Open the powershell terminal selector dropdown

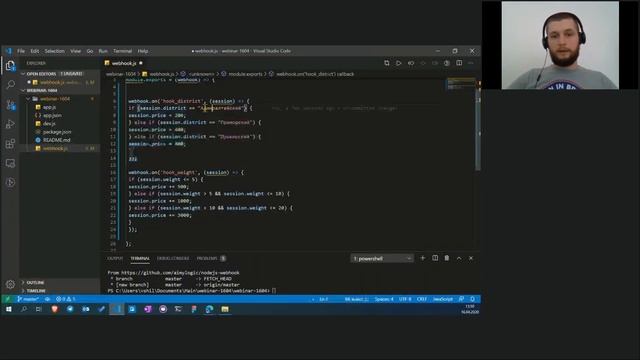click(382, 258)
